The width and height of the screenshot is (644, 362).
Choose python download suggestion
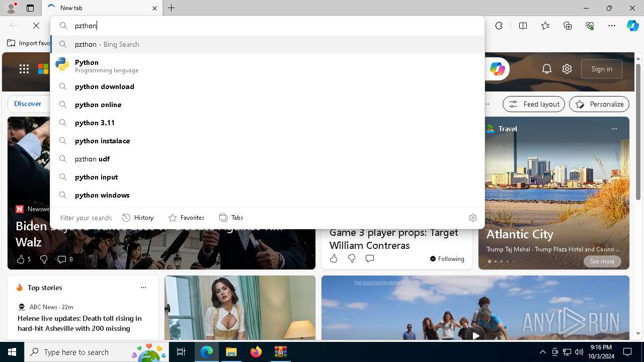click(267, 86)
